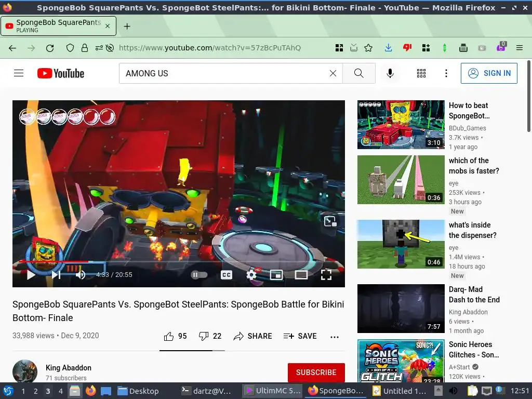532x399 pixels.
Task: Reload the page in Firefox
Action: [50, 48]
